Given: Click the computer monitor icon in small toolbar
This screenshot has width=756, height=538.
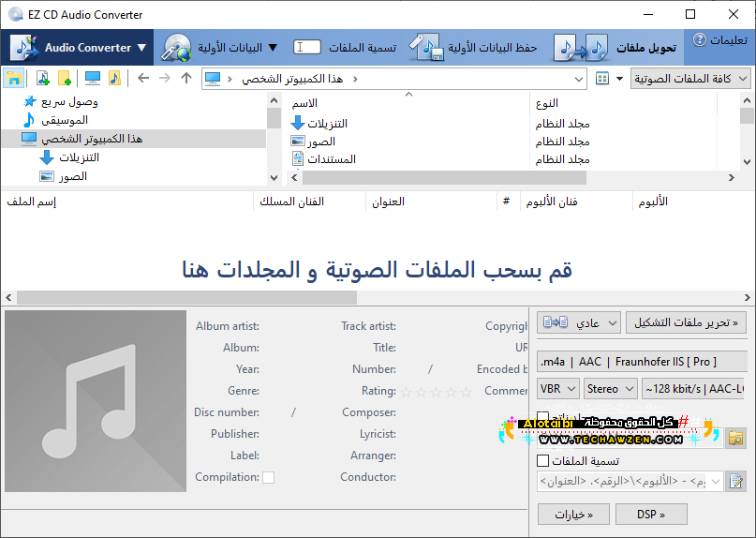Looking at the screenshot, I should point(93,78).
